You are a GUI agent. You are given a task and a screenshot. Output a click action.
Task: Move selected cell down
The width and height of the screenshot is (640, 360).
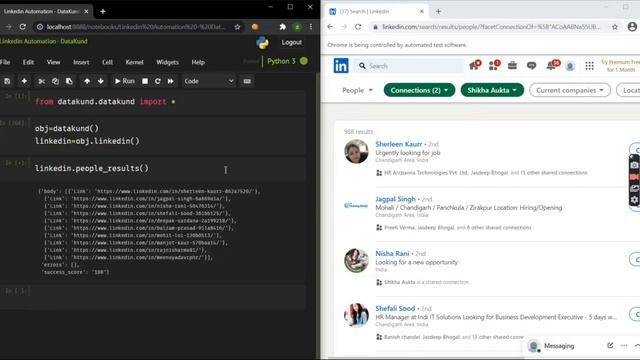pos(100,81)
